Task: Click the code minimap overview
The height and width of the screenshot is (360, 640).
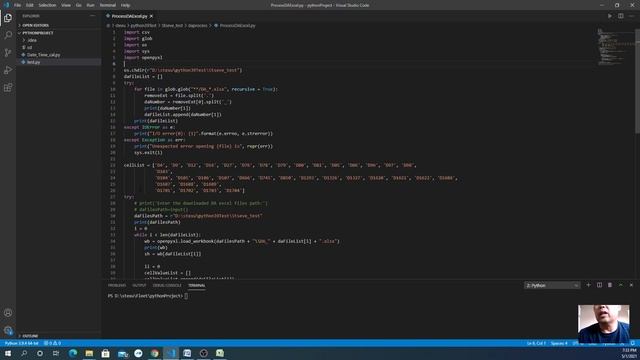Action: pos(616,46)
